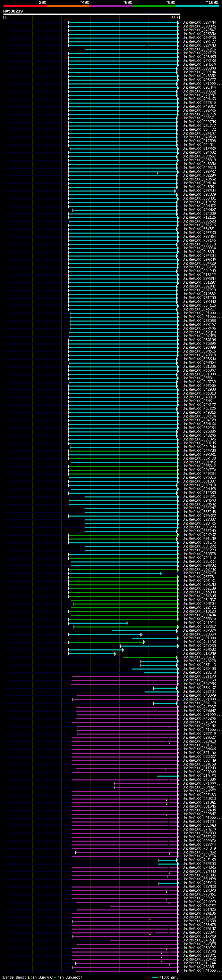Select the UniRef100_B1KPX9 label

[x=199, y=937]
